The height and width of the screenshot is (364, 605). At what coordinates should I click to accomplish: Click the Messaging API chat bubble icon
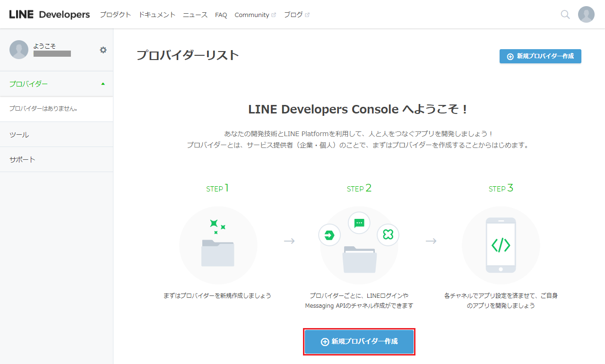click(x=359, y=223)
